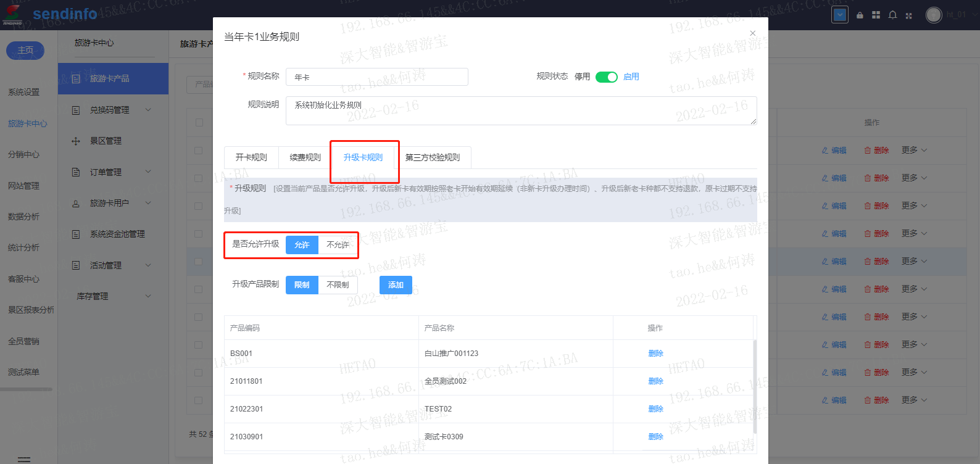Screen dimensions: 980x464
Task: Delete the 21011801 product row
Action: pos(655,381)
